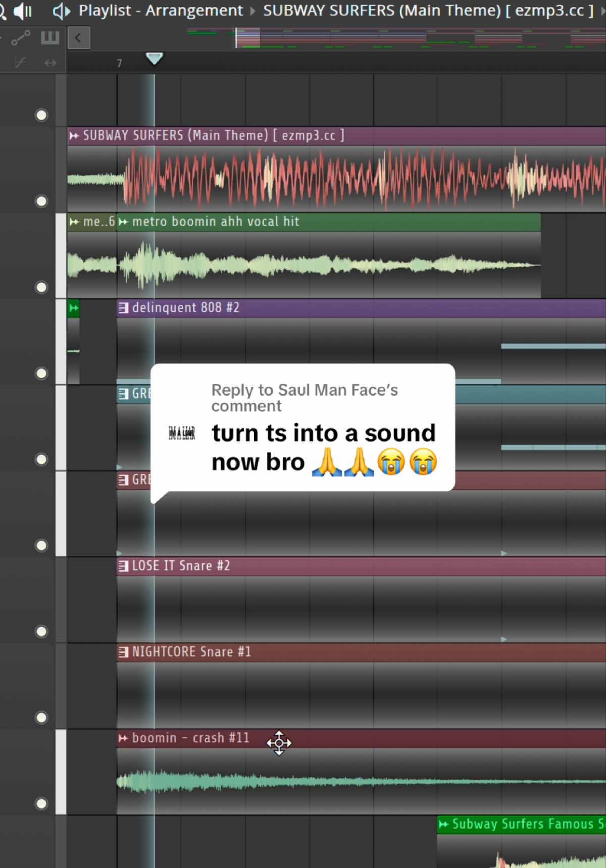The image size is (606, 868).
Task: Click the Playlist - Arrangement breadcrumb label
Action: (161, 11)
